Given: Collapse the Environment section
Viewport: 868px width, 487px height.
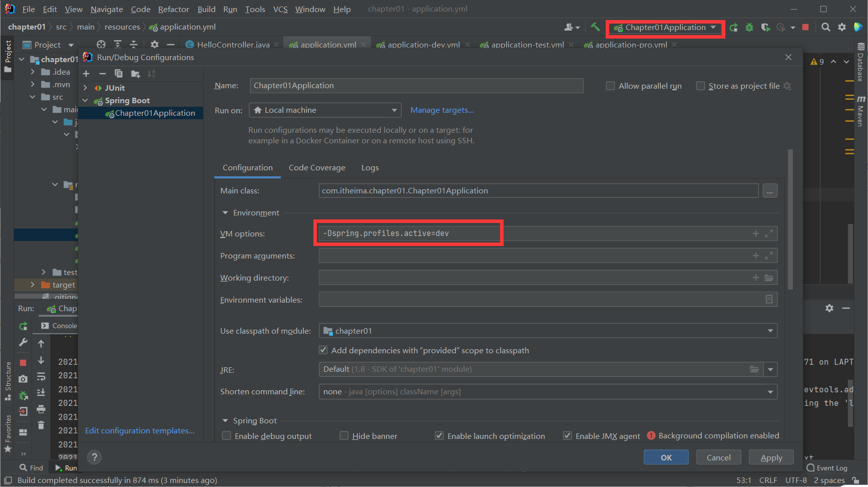Looking at the screenshot, I should 225,212.
